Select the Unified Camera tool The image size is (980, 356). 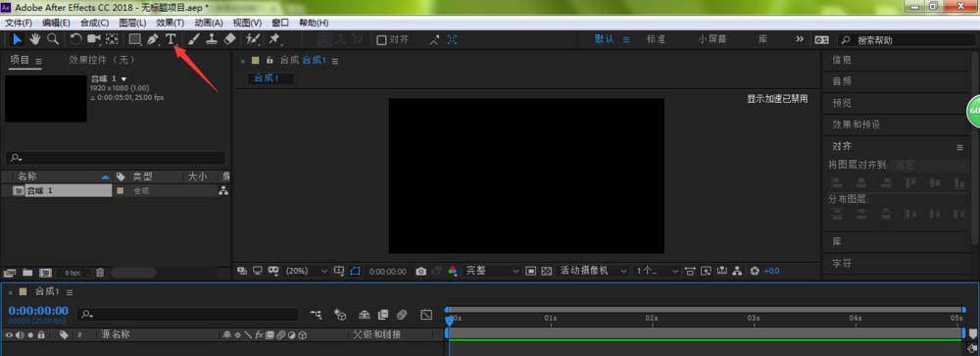point(94,39)
